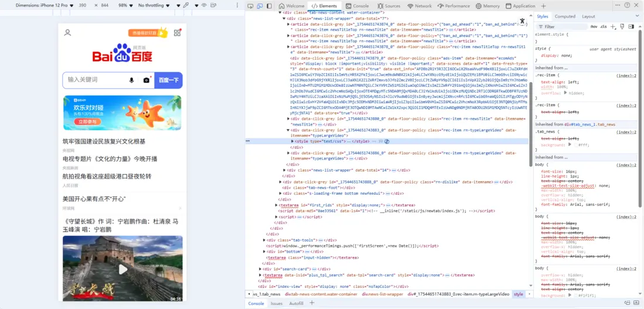Switch to the Network tab
Screen dimensions: 644x309
[419, 6]
